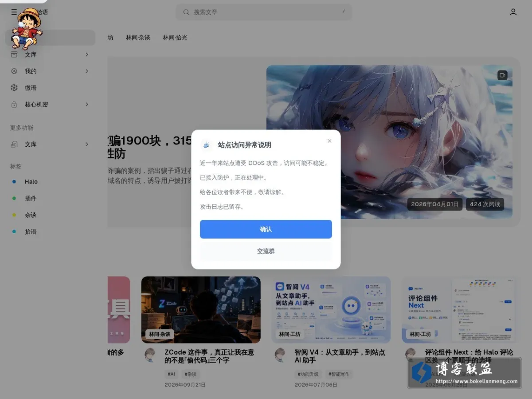Click author avatar beside 智阅 V4 article

point(280,355)
